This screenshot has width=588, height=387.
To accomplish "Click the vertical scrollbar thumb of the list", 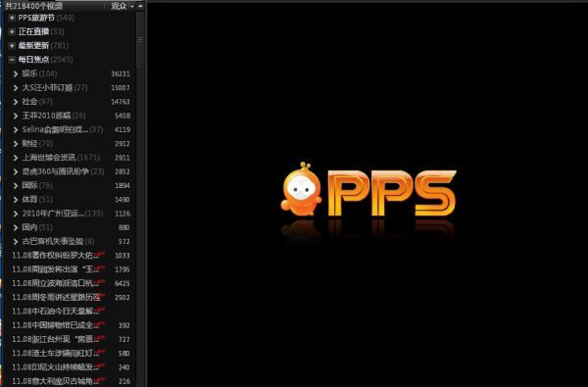I will (x=140, y=39).
